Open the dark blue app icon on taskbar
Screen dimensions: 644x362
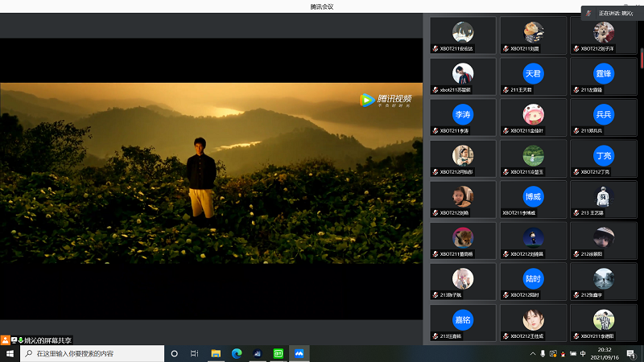(258, 353)
